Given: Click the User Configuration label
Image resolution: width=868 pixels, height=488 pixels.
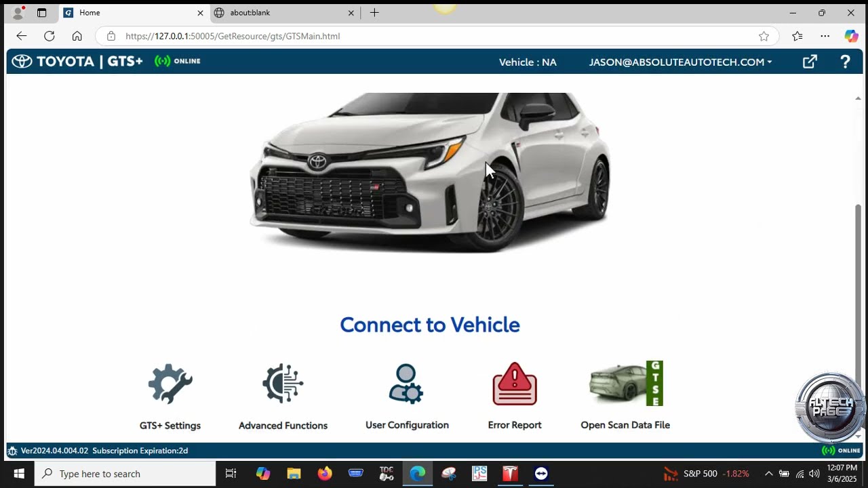Looking at the screenshot, I should click(x=407, y=425).
